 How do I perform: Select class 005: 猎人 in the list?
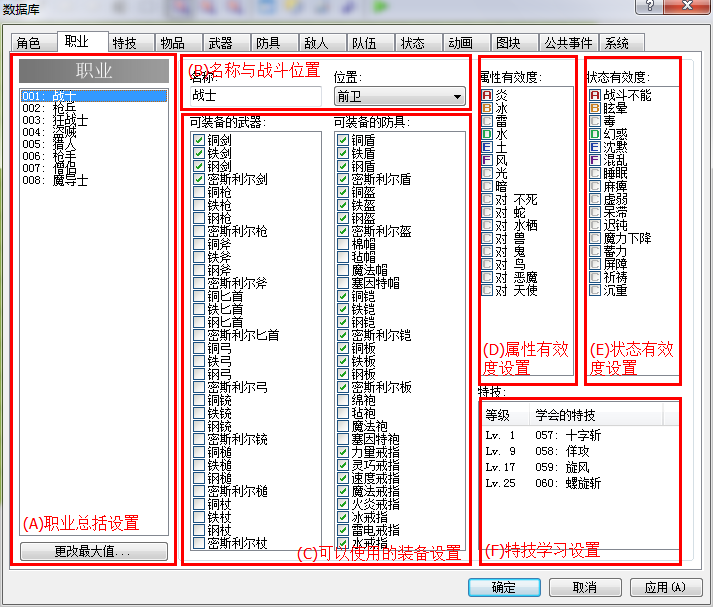point(94,145)
